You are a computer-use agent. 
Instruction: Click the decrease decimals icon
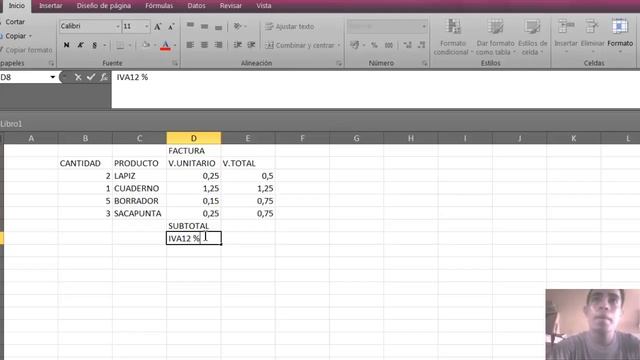pos(421,45)
